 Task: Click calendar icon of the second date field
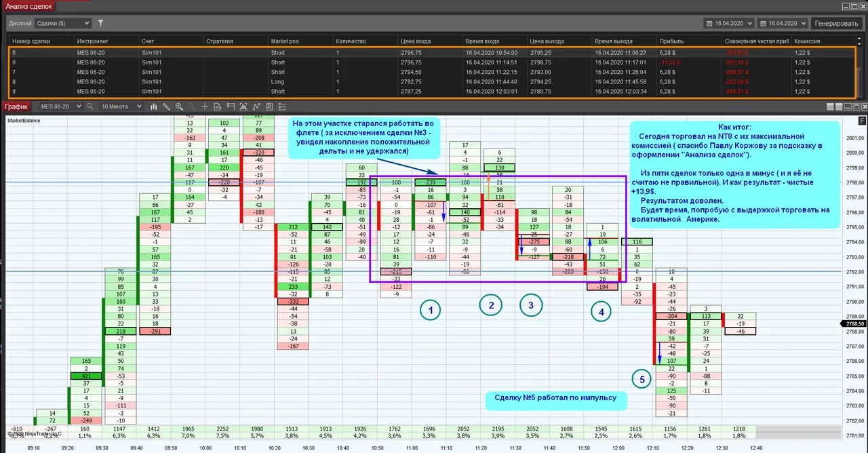(x=764, y=23)
